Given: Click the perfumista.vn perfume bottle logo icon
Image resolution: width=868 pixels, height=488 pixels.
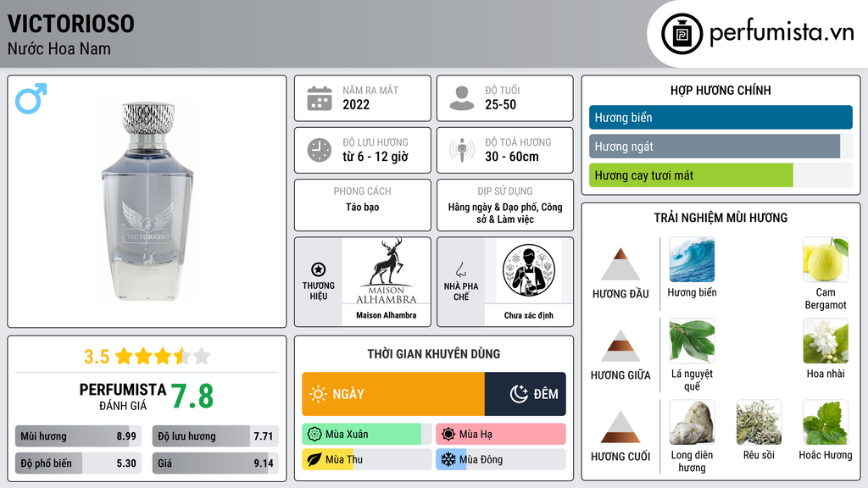Looking at the screenshot, I should coord(682,34).
